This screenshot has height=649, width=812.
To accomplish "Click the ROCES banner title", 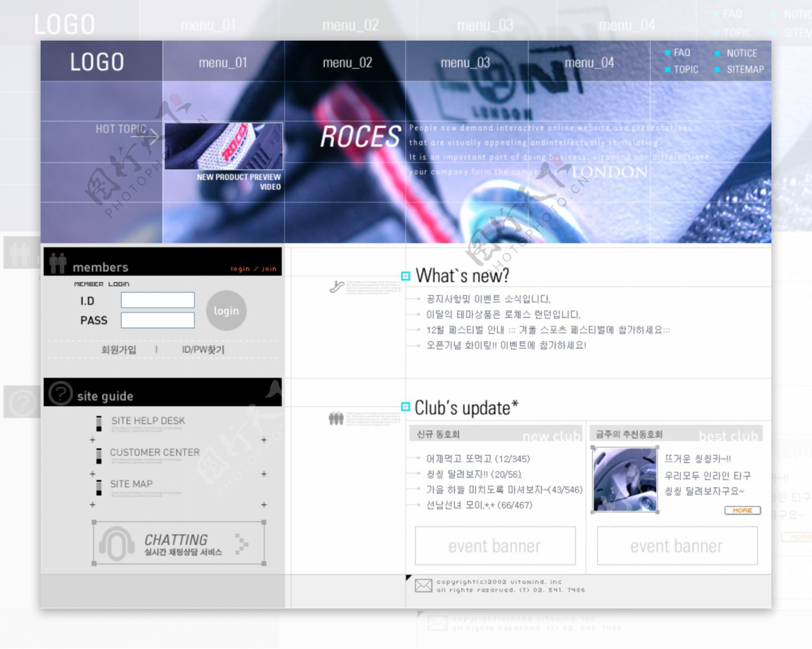I will coord(360,136).
